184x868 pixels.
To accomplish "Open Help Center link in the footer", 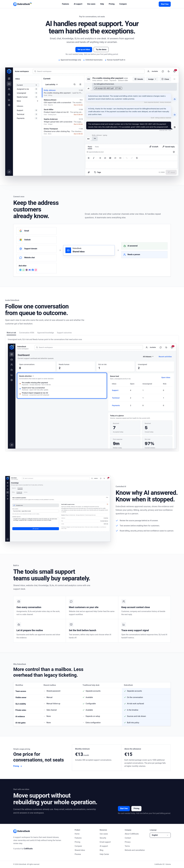I will point(104,854).
